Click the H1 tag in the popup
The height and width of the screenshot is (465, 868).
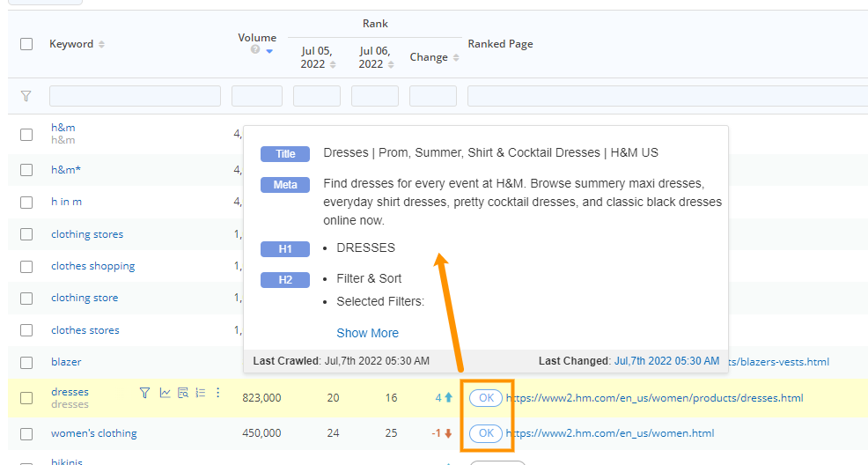[x=285, y=249]
